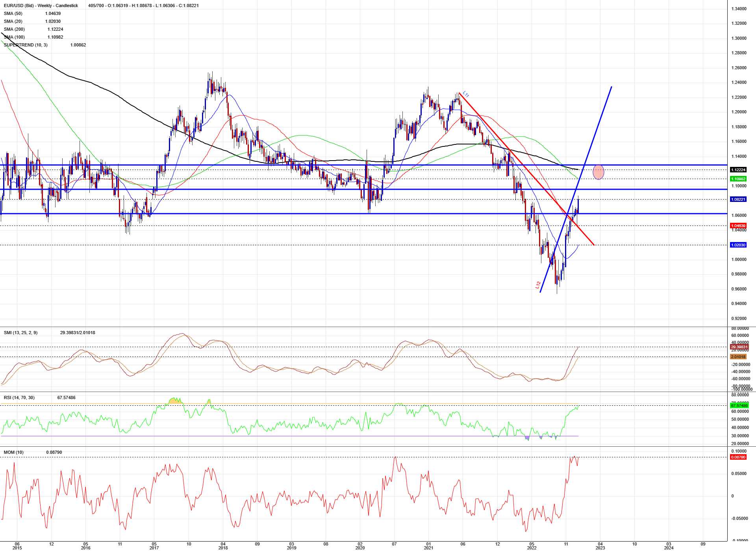Click the pink ellipse target marker

click(x=598, y=172)
